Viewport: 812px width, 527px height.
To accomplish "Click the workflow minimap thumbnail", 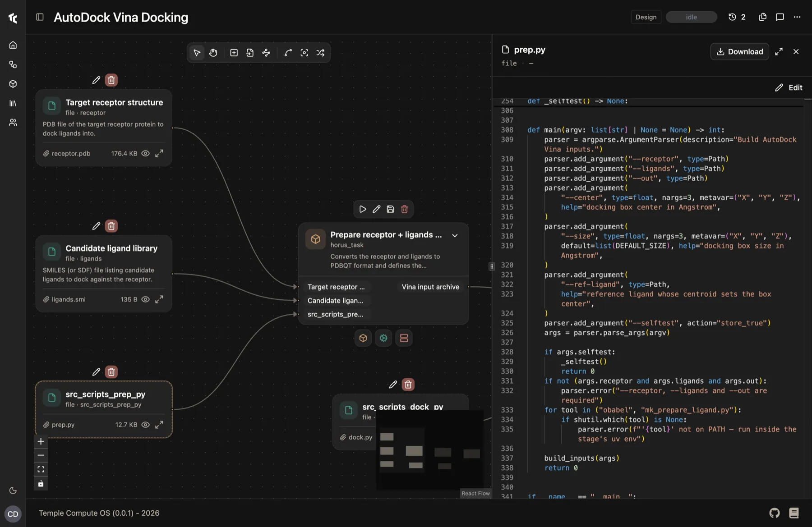I will point(430,450).
